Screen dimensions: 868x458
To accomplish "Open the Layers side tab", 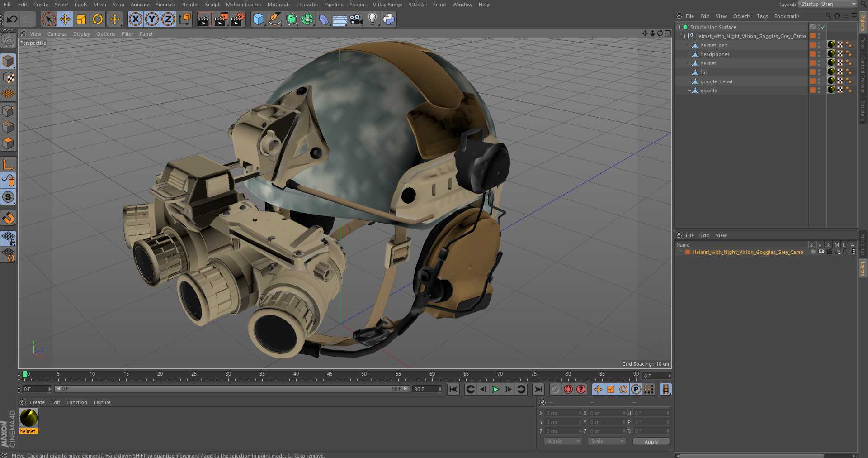I will pyautogui.click(x=863, y=269).
